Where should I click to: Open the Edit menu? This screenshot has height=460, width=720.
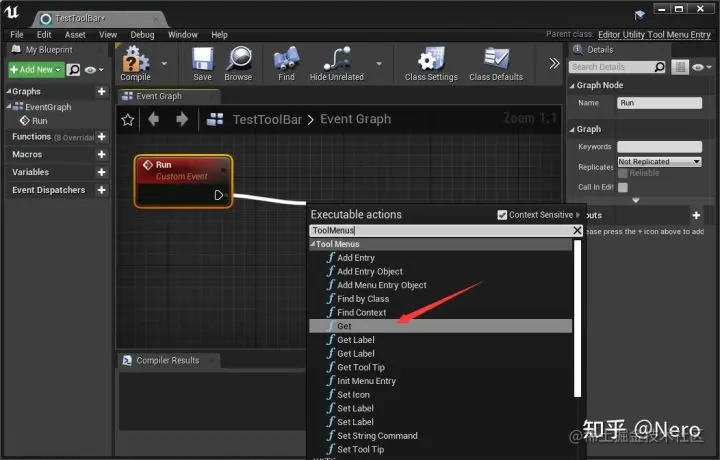44,34
